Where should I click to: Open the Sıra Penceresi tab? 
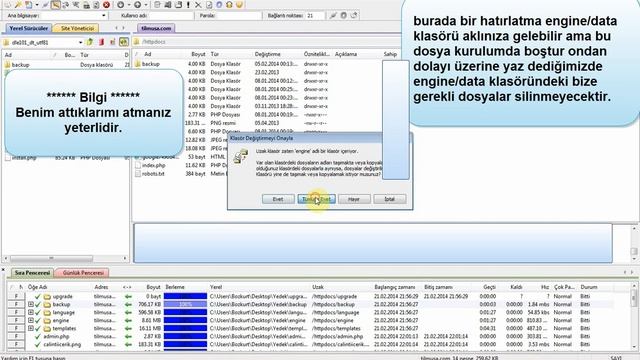pos(32,272)
